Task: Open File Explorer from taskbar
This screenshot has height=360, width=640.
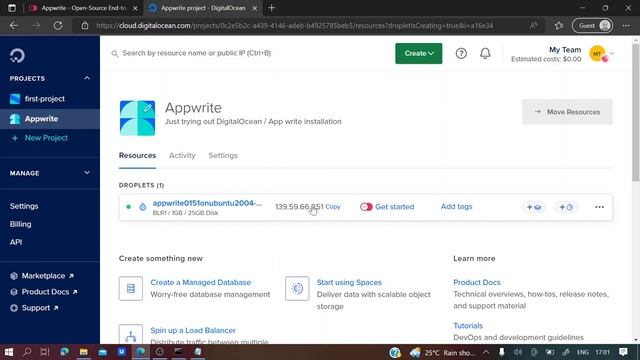Action: 83,352
